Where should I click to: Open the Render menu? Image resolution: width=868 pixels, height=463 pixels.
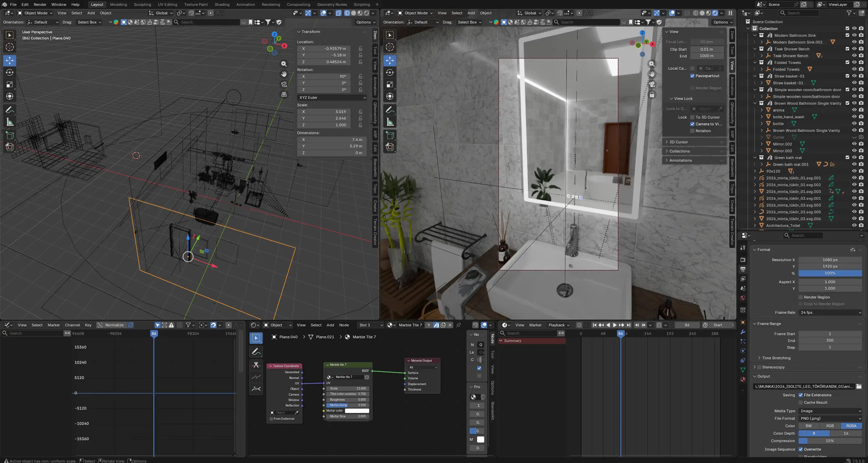tap(40, 4)
